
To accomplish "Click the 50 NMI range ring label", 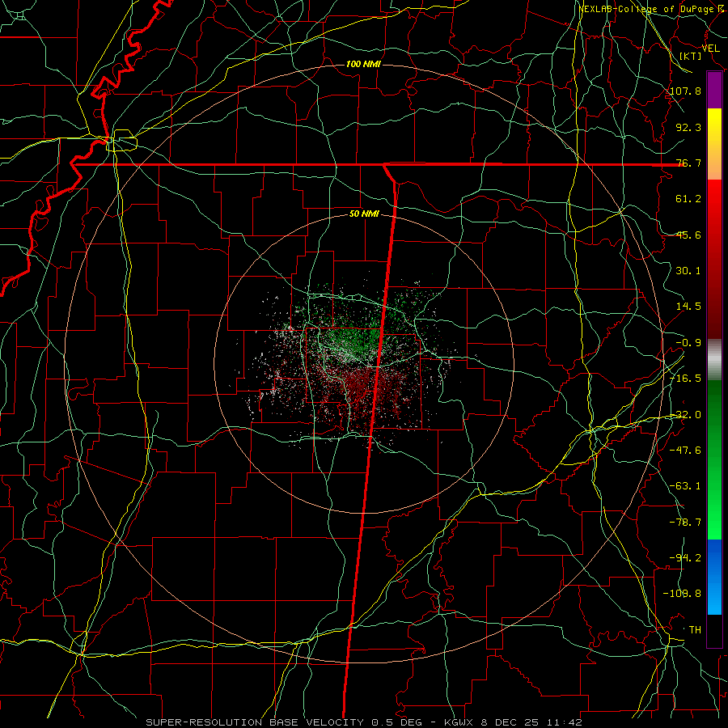I will coord(364,214).
